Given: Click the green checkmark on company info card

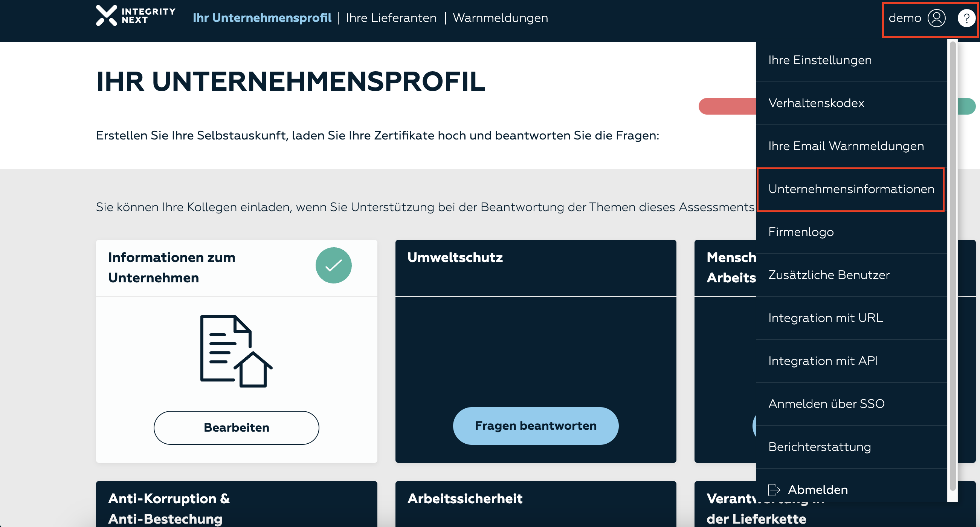Looking at the screenshot, I should [x=334, y=265].
